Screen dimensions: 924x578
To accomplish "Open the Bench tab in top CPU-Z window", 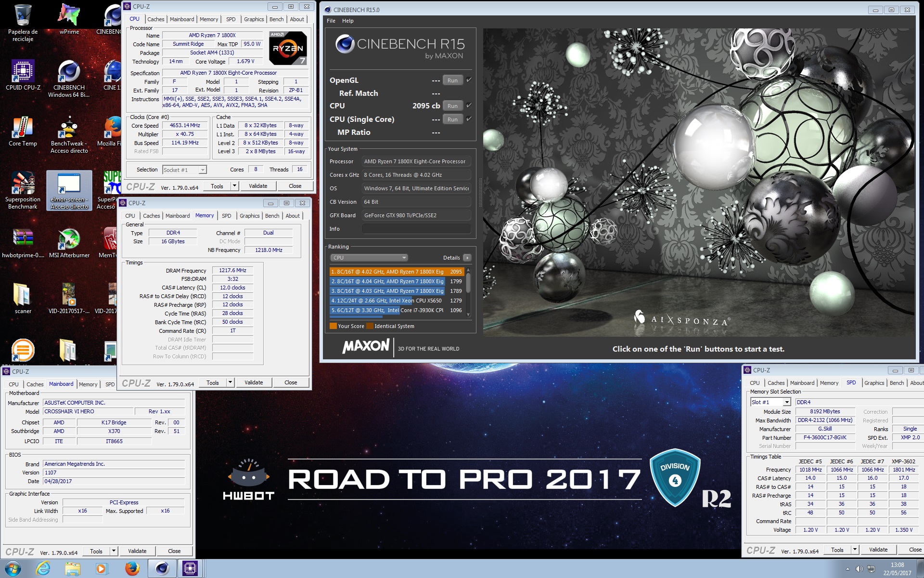I will (276, 19).
